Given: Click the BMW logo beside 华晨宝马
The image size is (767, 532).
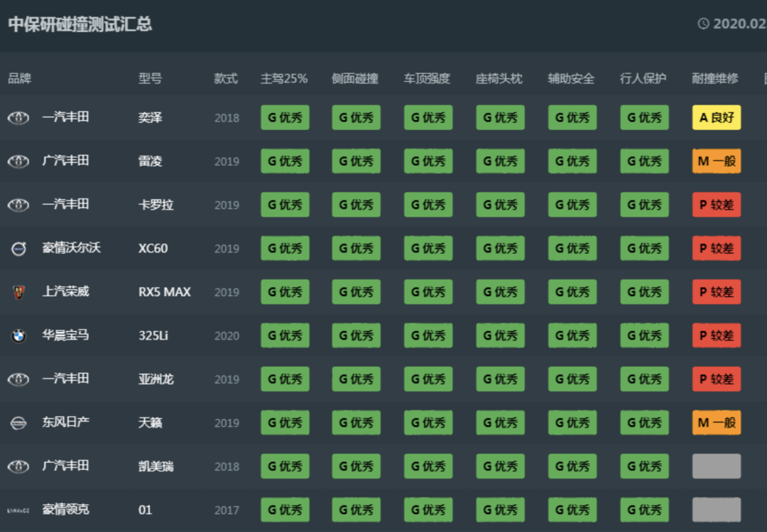Looking at the screenshot, I should [18, 336].
